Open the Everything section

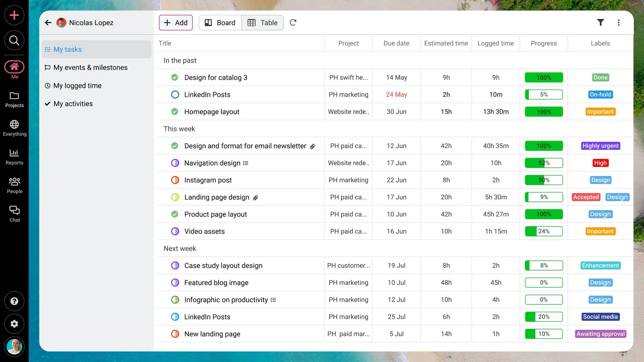click(14, 127)
